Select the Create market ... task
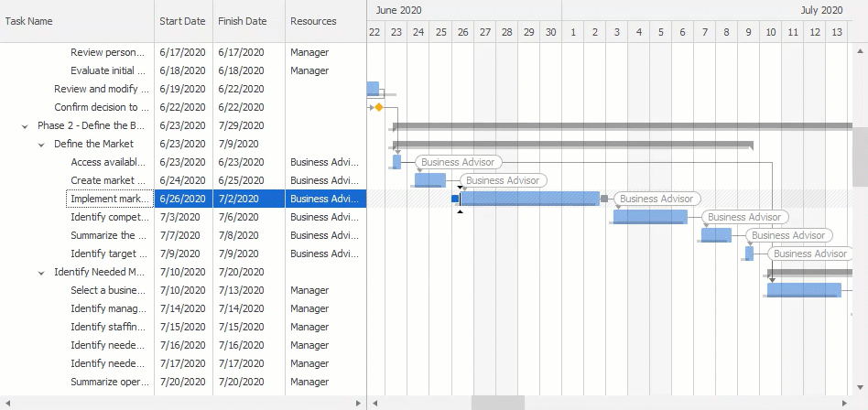The image size is (868, 410). [x=108, y=180]
